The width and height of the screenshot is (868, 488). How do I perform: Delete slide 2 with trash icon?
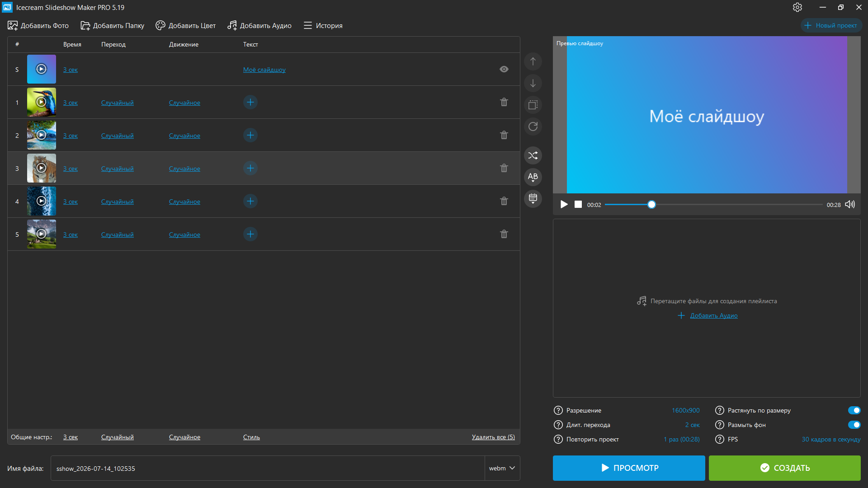click(504, 135)
